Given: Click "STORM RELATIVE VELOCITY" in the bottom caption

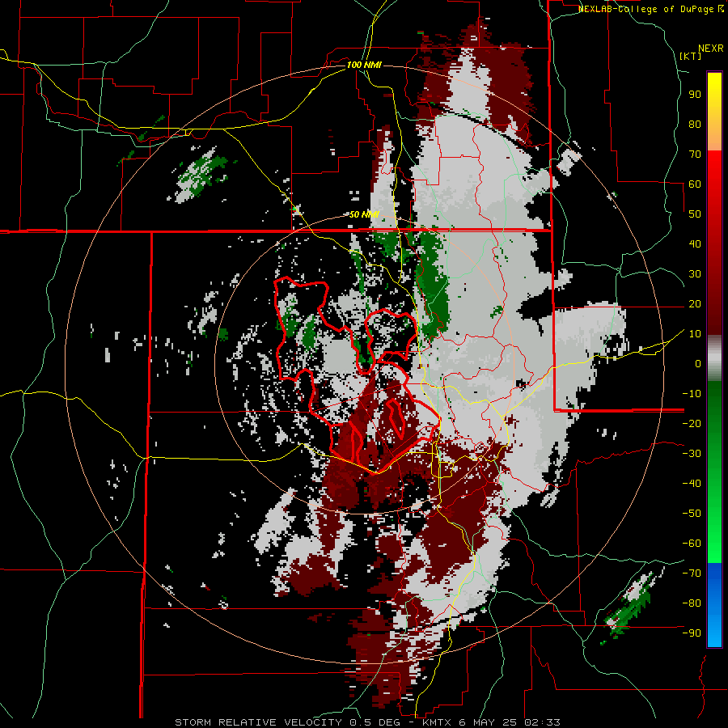Looking at the screenshot, I should 259,722.
